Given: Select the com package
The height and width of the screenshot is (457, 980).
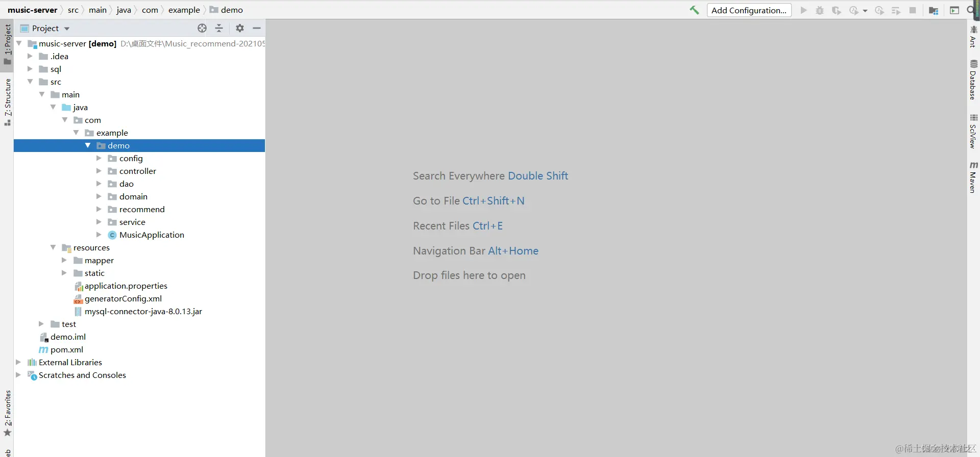Looking at the screenshot, I should pyautogui.click(x=93, y=120).
